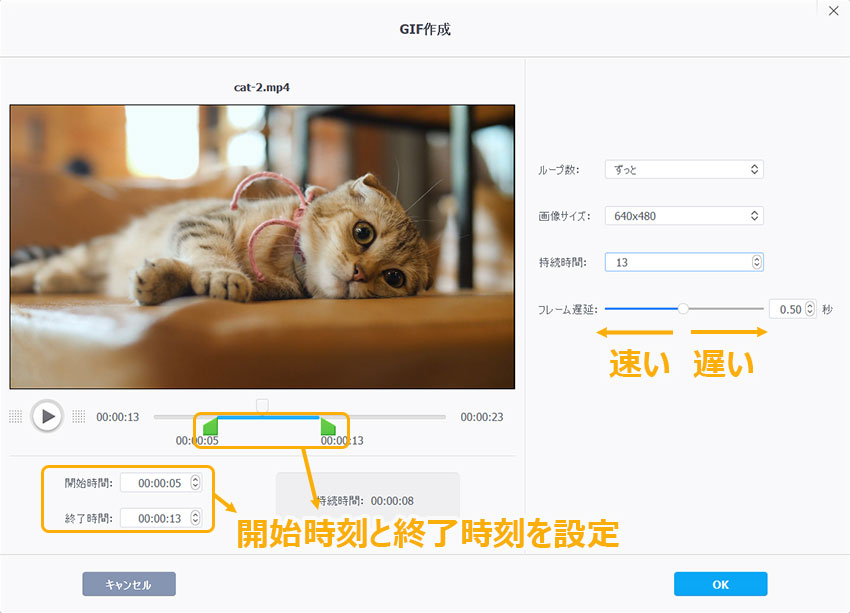Open the ループ数 dropdown

pos(684,170)
